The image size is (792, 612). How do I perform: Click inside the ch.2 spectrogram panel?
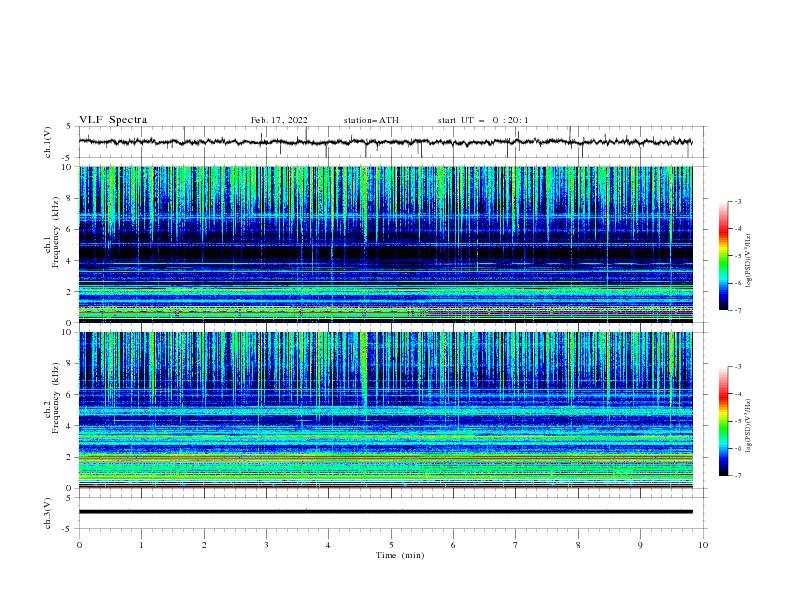385,410
